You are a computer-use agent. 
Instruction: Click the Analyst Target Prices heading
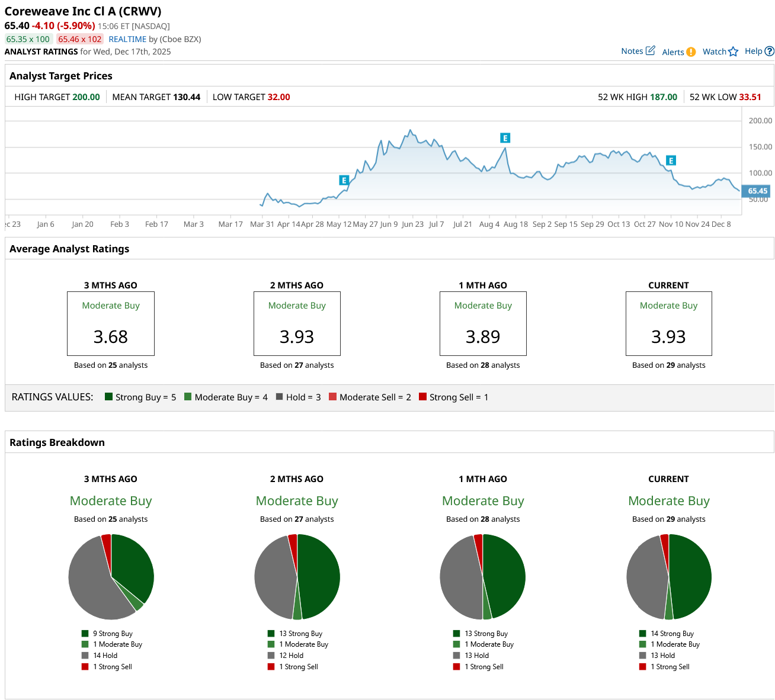(x=61, y=76)
